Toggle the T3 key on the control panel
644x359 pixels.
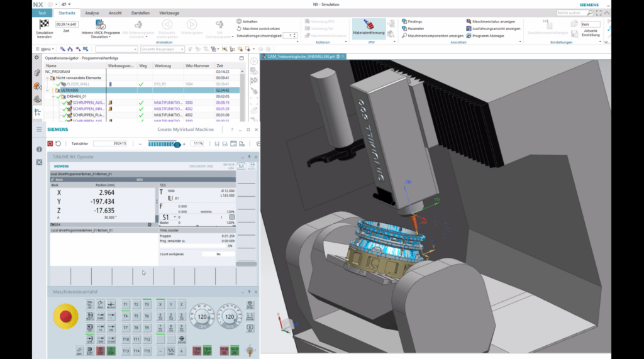pos(147,304)
